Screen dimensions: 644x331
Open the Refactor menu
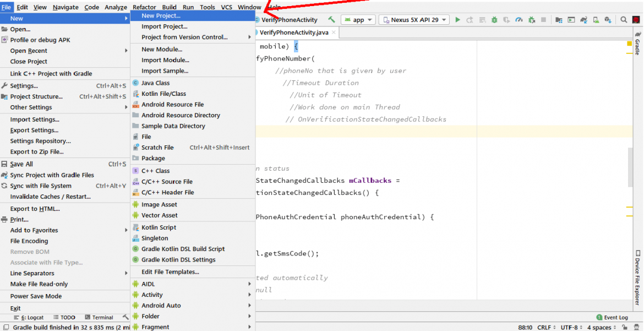pyautogui.click(x=144, y=7)
